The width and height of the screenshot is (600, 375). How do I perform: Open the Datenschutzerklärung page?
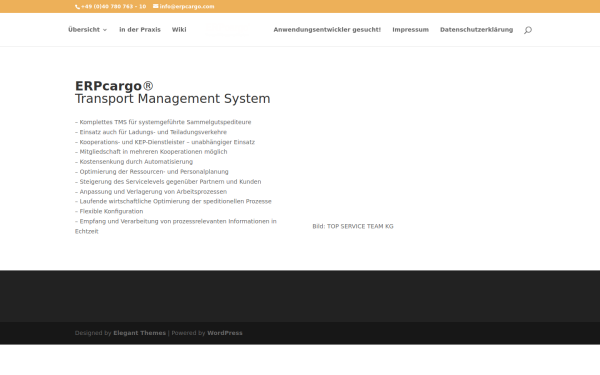tap(476, 29)
